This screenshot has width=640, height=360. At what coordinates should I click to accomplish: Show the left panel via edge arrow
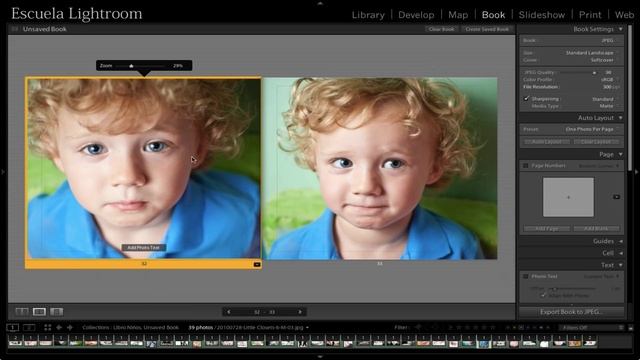click(x=3, y=172)
